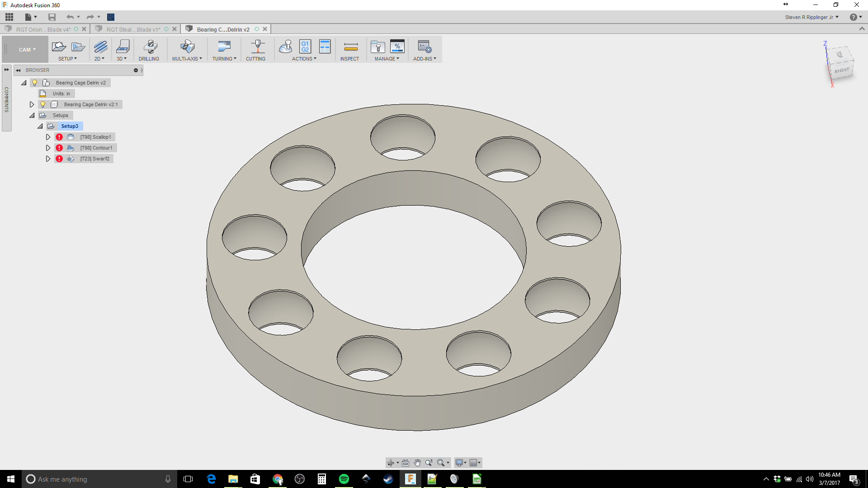Click the Add-Ins scripts icon

click(425, 47)
